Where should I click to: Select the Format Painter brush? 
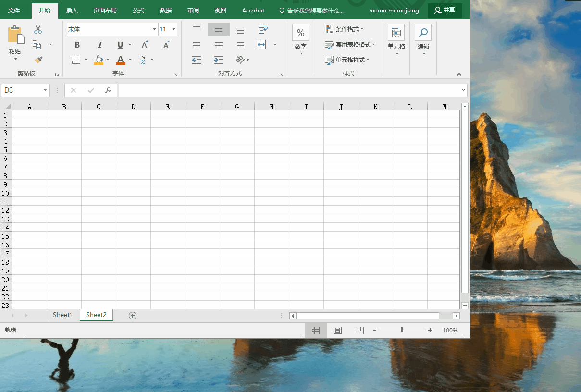pos(38,60)
